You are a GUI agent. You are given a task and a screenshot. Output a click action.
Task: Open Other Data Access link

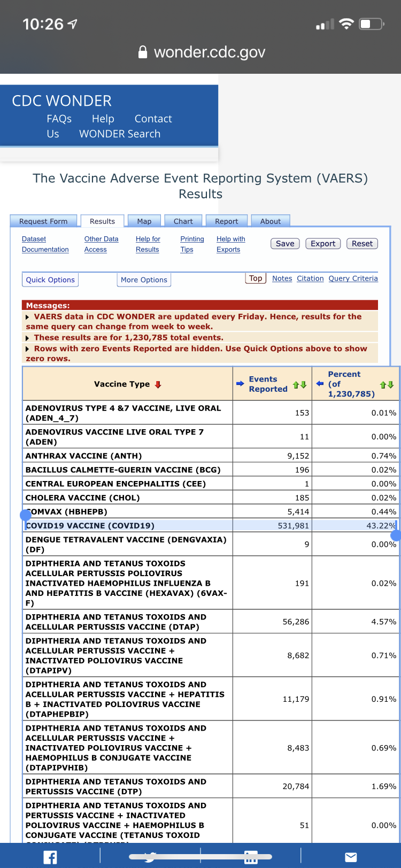coord(101,244)
